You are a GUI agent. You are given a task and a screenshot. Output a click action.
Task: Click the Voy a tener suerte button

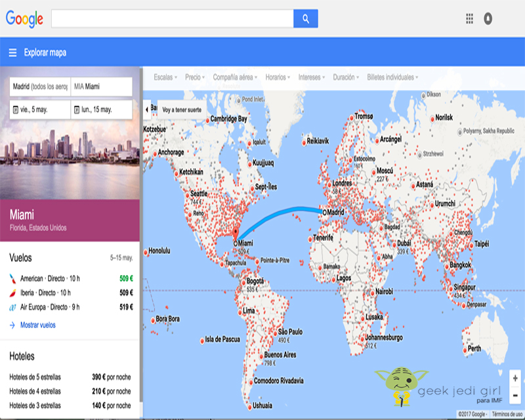tap(182, 110)
